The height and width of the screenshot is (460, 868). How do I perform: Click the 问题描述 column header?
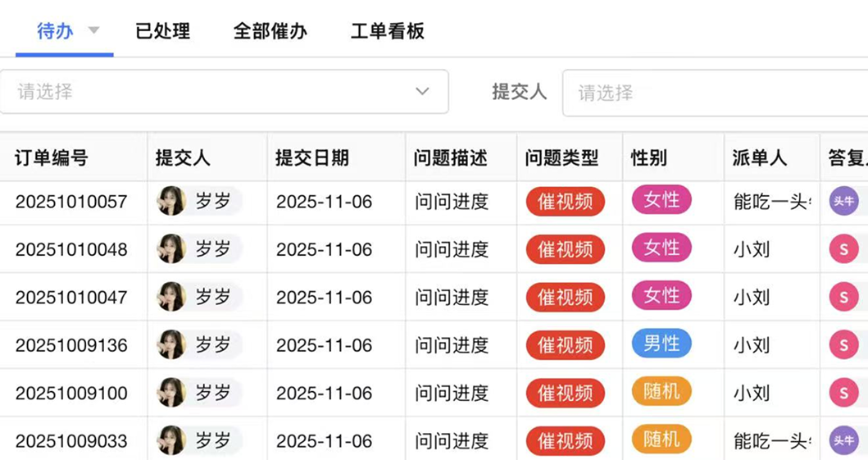click(x=451, y=157)
